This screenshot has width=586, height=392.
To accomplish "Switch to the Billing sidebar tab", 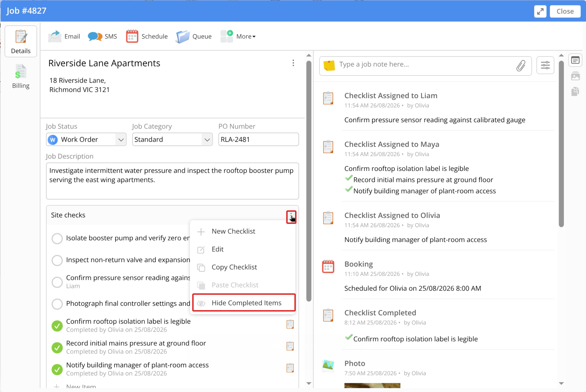I will coord(21,76).
